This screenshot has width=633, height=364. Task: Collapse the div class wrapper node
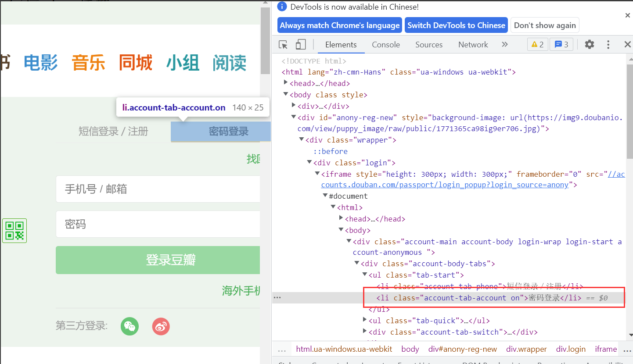[302, 140]
